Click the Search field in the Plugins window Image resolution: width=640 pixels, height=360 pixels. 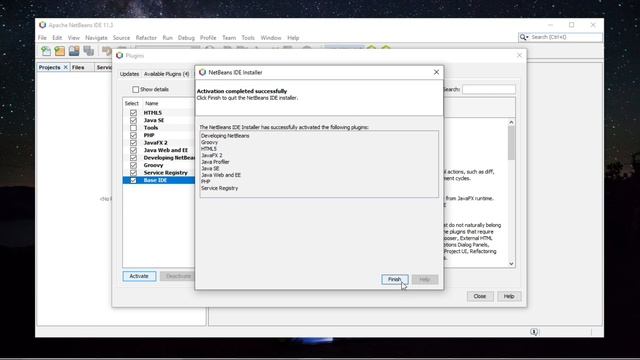(x=489, y=89)
